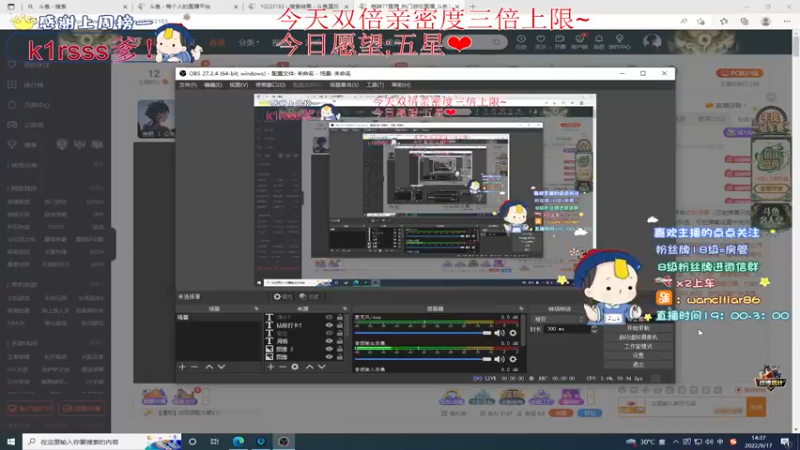Click the orange chat send button
This screenshot has width=800, height=450.
(x=756, y=407)
